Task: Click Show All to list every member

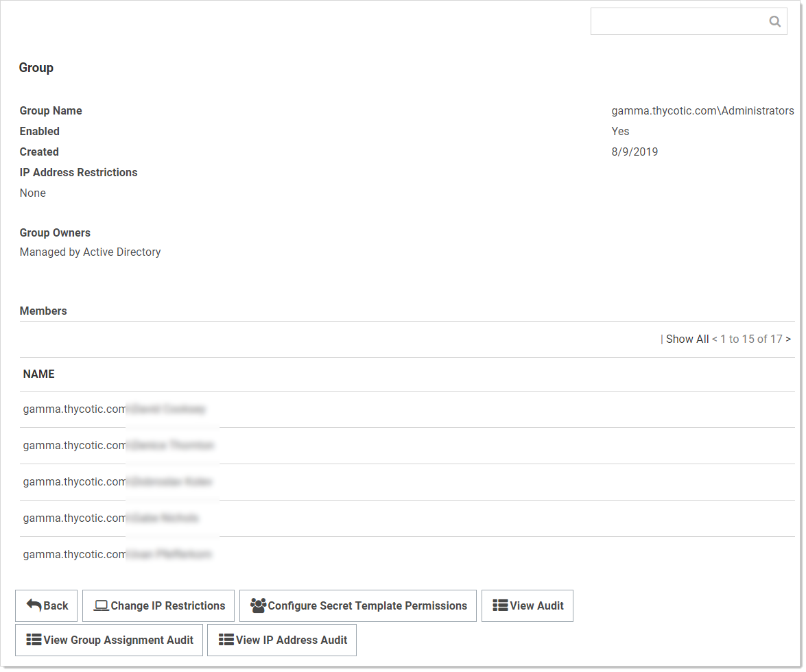Action: click(x=687, y=339)
